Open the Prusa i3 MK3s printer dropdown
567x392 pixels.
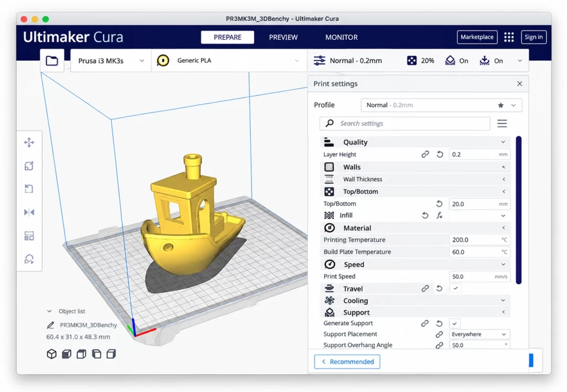tap(111, 61)
